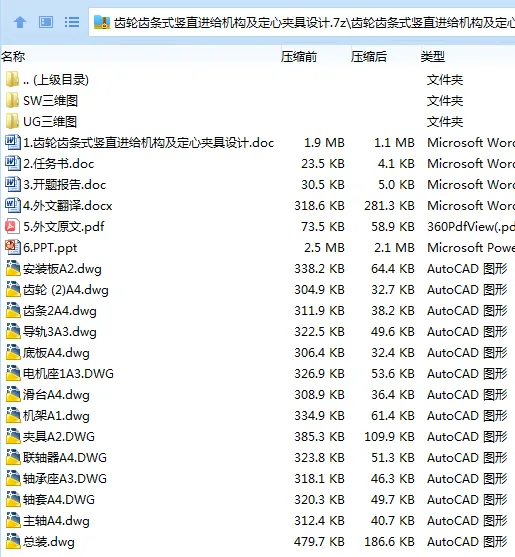This screenshot has height=557, width=515.
Task: Click the DWG icon for 机架A1.dwg
Action: tap(13, 415)
